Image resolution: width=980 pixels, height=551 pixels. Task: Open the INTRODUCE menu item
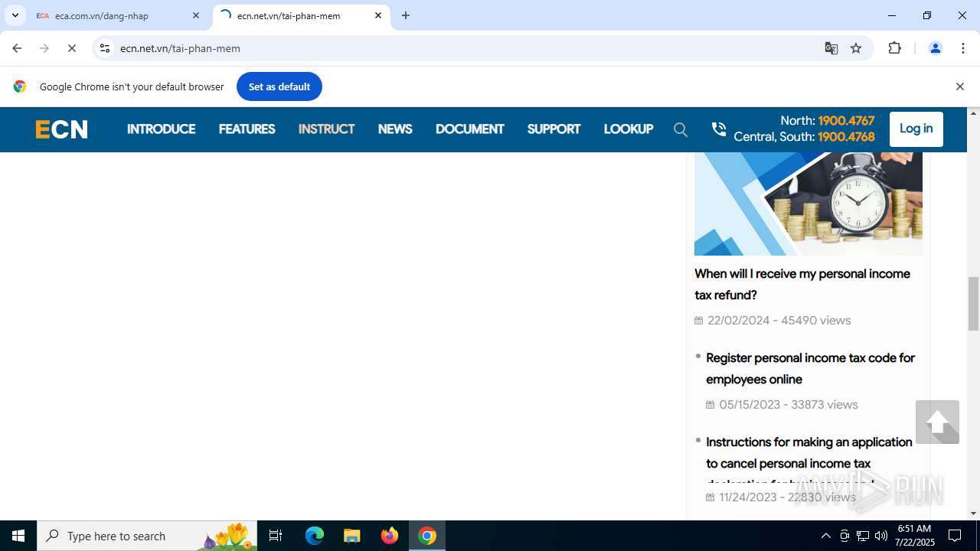161,129
